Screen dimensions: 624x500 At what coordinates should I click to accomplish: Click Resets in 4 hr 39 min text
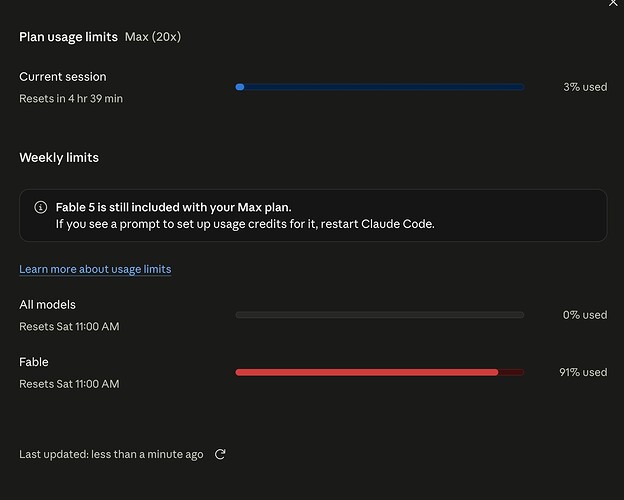click(71, 98)
